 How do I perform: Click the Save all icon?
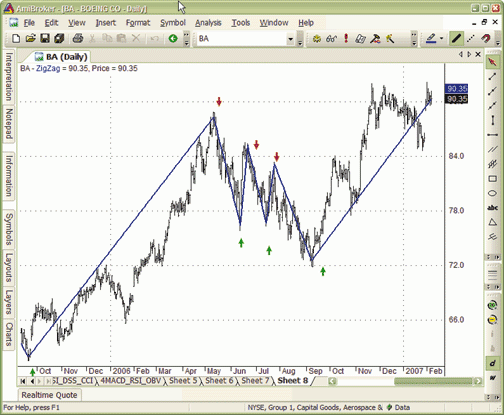tap(59, 39)
